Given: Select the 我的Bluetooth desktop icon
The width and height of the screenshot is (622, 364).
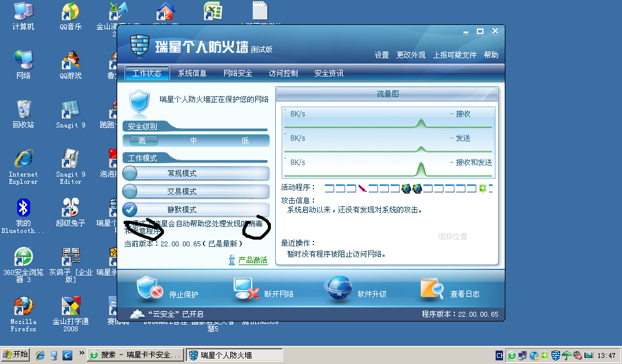Looking at the screenshot, I should [x=23, y=216].
